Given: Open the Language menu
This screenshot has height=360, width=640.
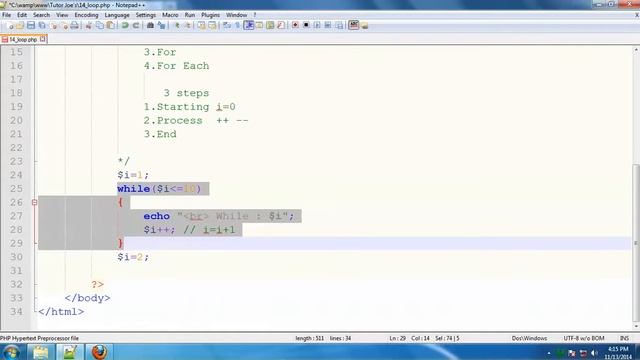Looking at the screenshot, I should click(117, 15).
